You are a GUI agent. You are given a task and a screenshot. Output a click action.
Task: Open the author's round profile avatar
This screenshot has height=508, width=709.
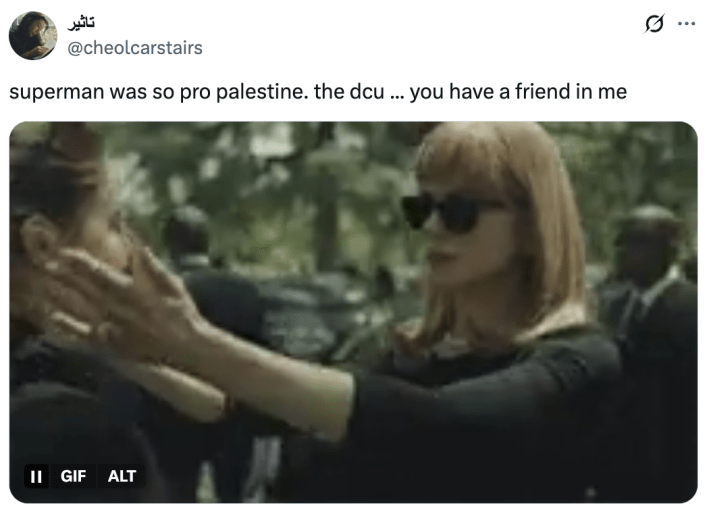click(33, 35)
